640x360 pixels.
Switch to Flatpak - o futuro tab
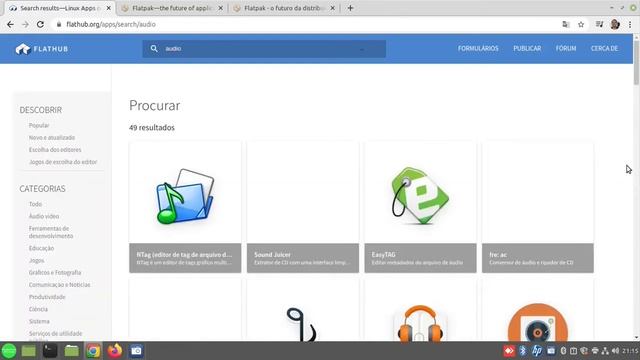point(284,8)
